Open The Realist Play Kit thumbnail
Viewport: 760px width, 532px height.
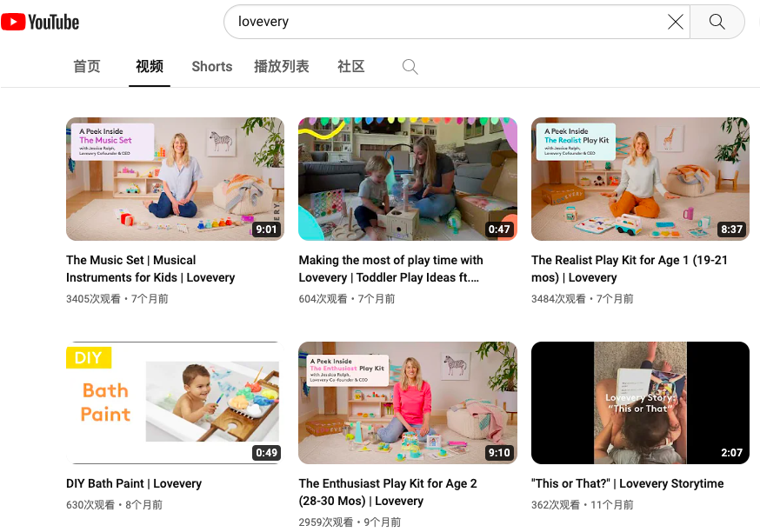pyautogui.click(x=640, y=179)
